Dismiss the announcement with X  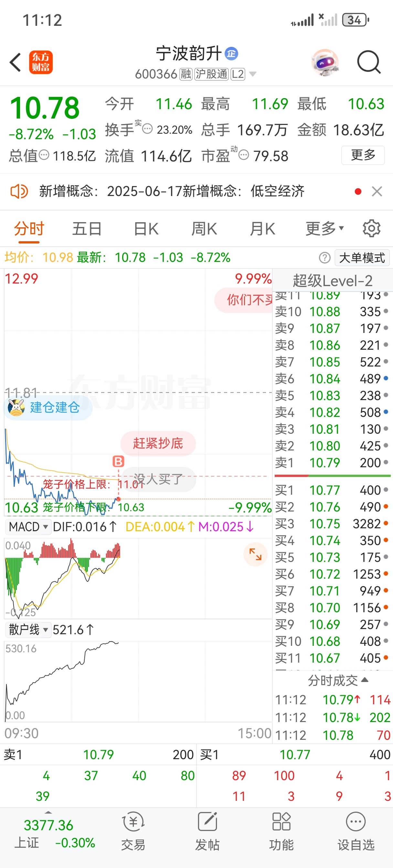tap(377, 191)
